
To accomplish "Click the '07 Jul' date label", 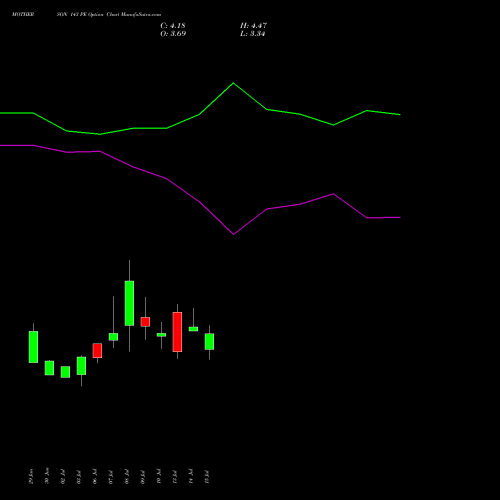I will click(111, 477).
